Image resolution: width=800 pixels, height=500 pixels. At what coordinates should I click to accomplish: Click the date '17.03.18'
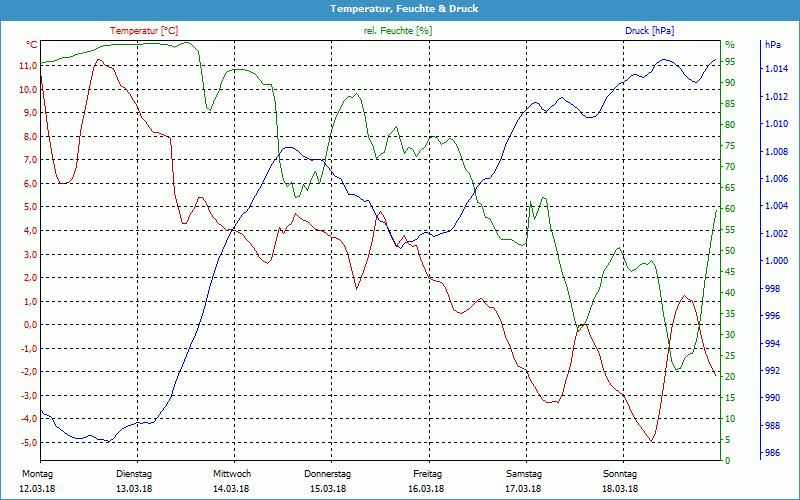[523, 489]
